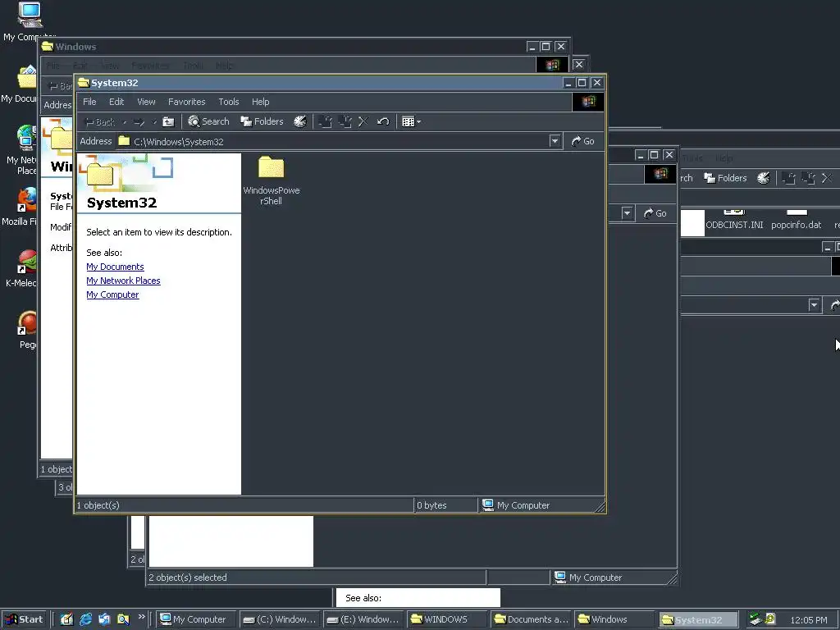This screenshot has height=630, width=840.
Task: Select the WindowsPowerShell folder
Action: coord(271,180)
